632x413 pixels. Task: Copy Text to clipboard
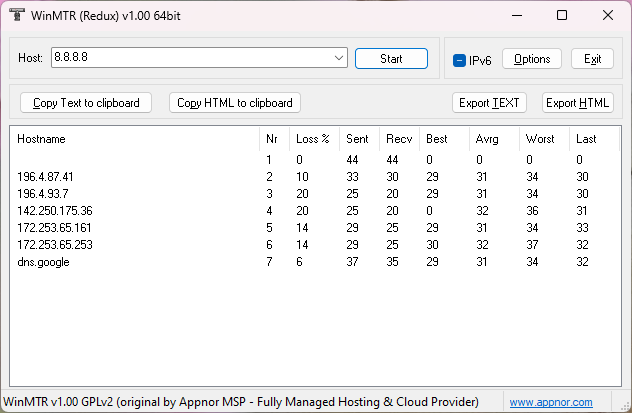(x=86, y=103)
